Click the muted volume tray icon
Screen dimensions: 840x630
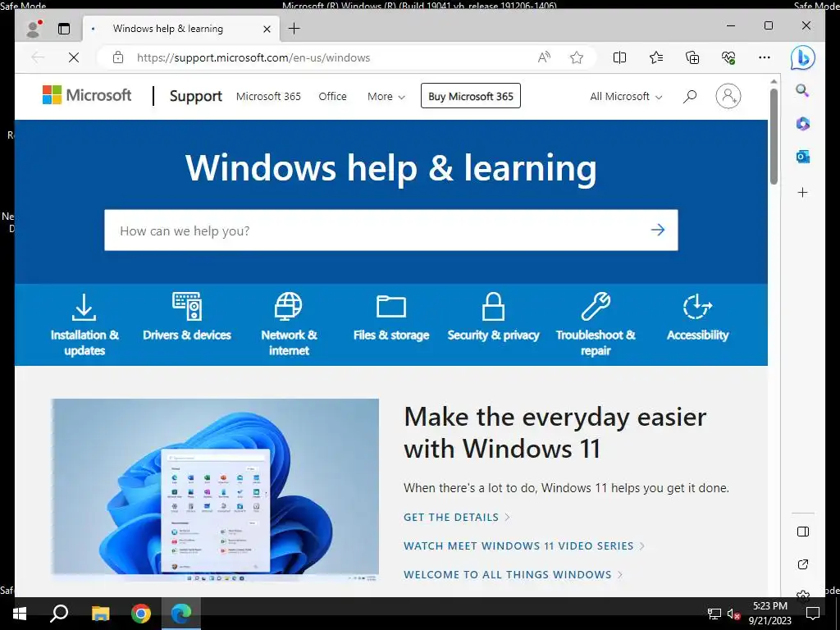point(733,614)
